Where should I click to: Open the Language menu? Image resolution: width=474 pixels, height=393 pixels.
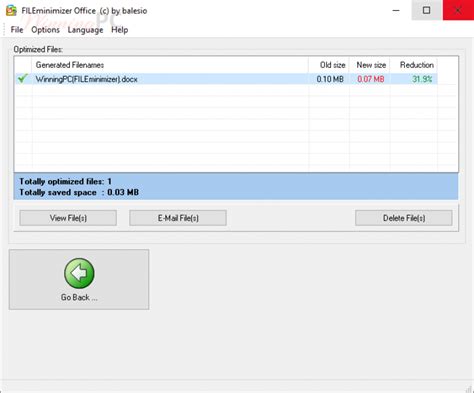click(x=85, y=30)
